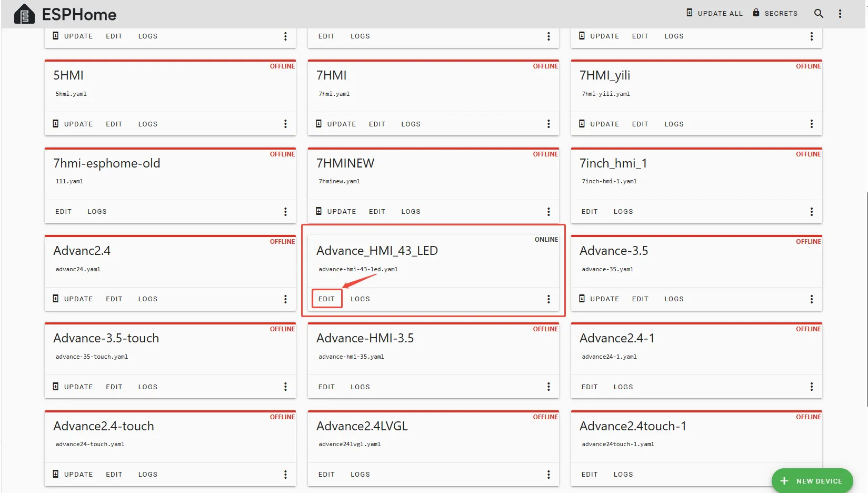The image size is (868, 493).
Task: Open three-dot menu on 7inch_hmi_1 card
Action: pyautogui.click(x=812, y=212)
